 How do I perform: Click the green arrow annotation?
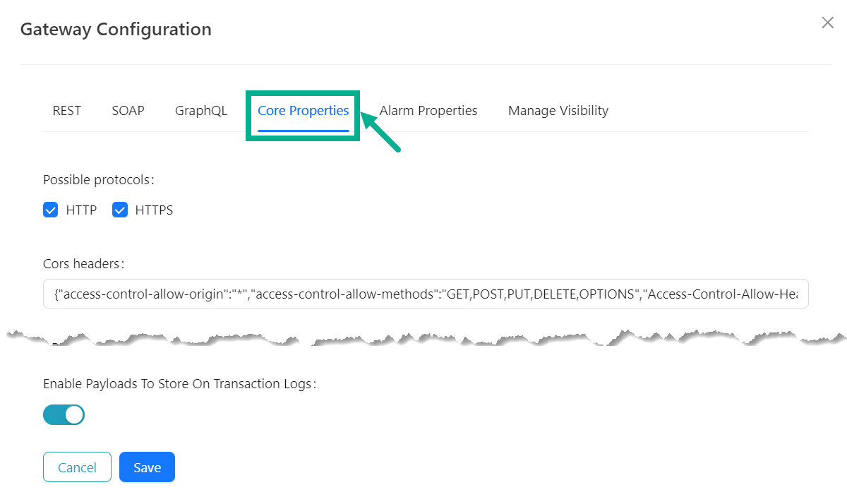tap(381, 131)
